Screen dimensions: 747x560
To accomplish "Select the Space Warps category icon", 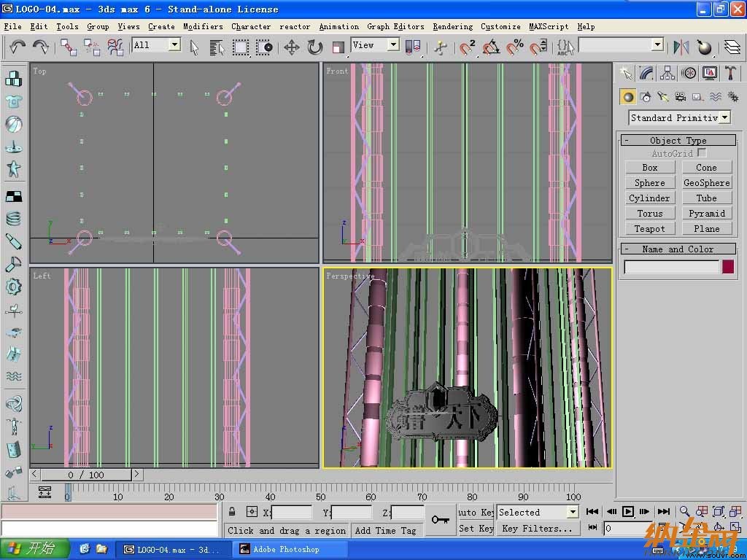I will (x=716, y=97).
